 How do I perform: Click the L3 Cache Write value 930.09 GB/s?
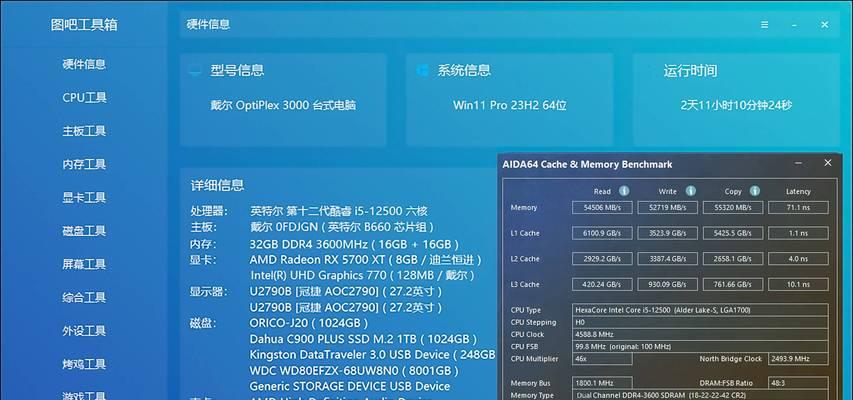(667, 284)
